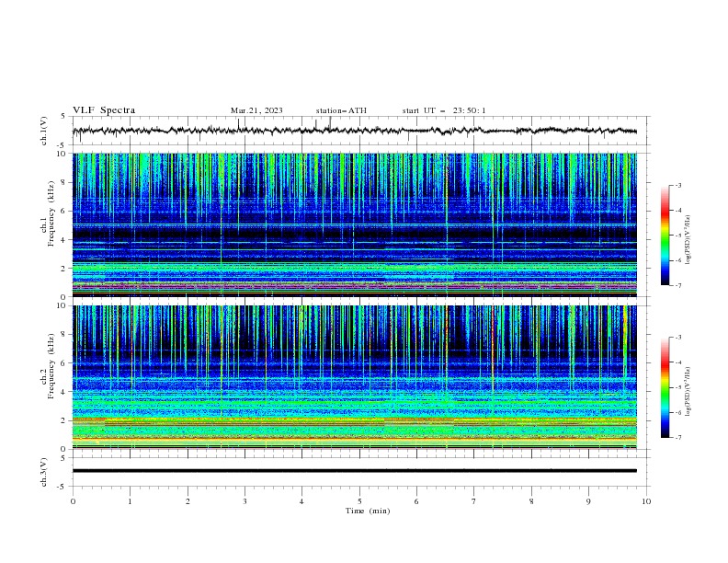Click the "ch.1(V)" axis label

(x=44, y=131)
